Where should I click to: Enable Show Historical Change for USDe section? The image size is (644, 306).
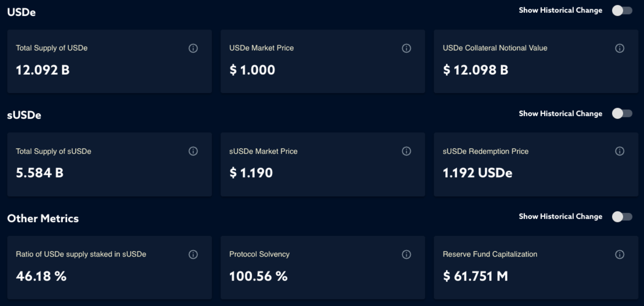622,11
